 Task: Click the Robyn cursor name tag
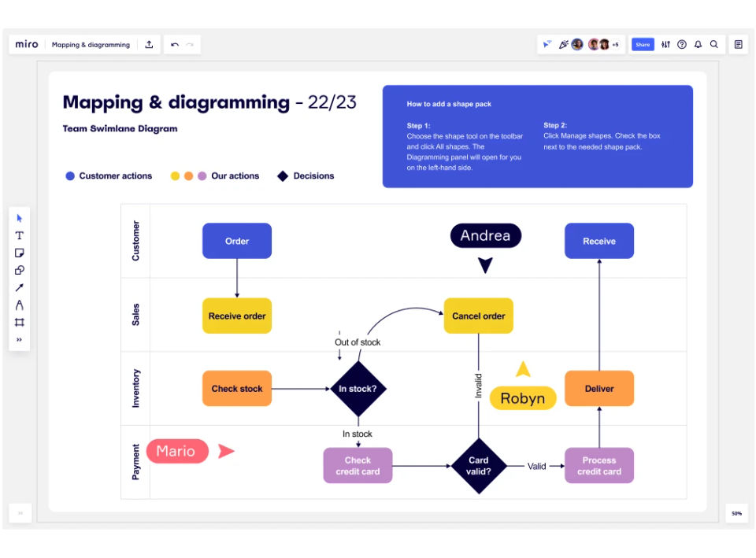[523, 398]
